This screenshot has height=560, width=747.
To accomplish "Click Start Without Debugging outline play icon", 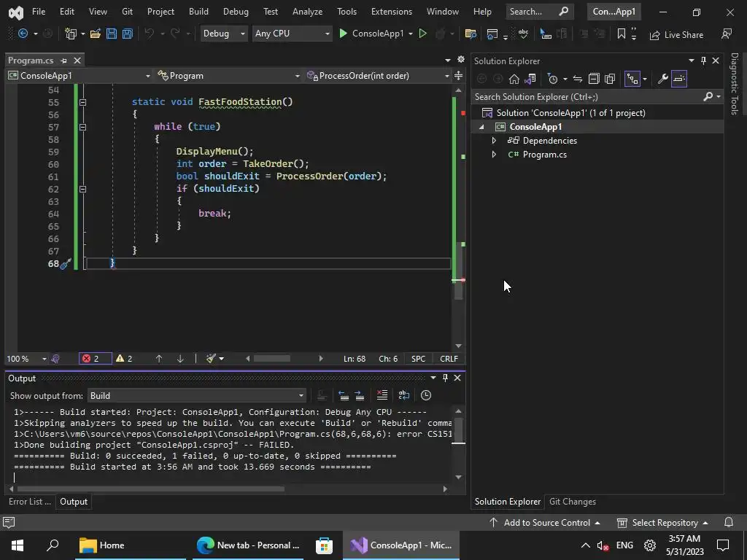I will (x=422, y=34).
